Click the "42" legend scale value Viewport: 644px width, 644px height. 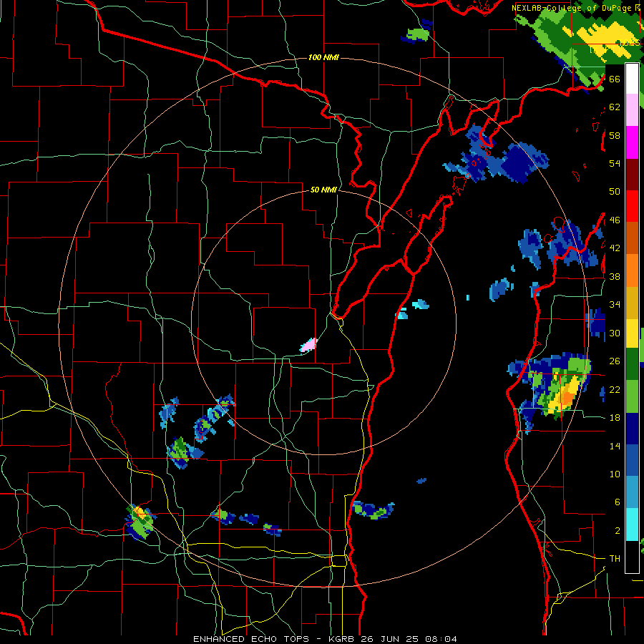(615, 248)
